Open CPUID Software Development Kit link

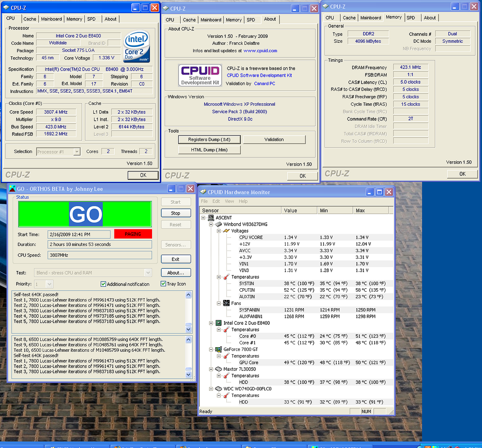[x=259, y=75]
